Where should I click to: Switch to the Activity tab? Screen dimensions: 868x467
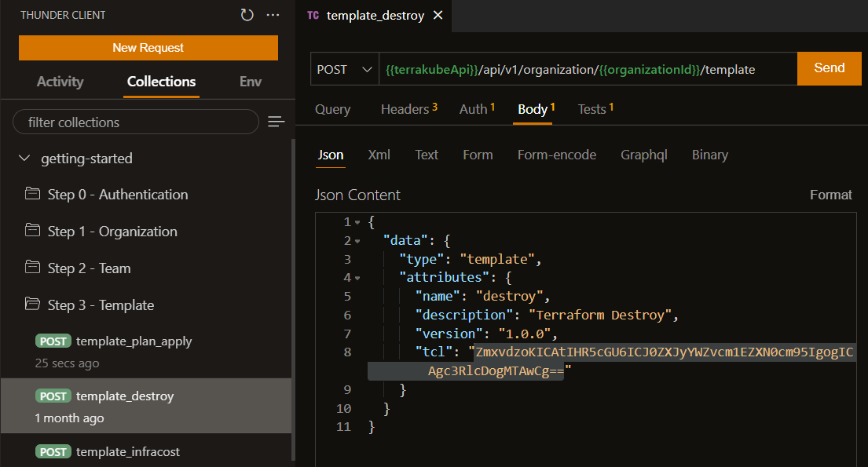(60, 82)
